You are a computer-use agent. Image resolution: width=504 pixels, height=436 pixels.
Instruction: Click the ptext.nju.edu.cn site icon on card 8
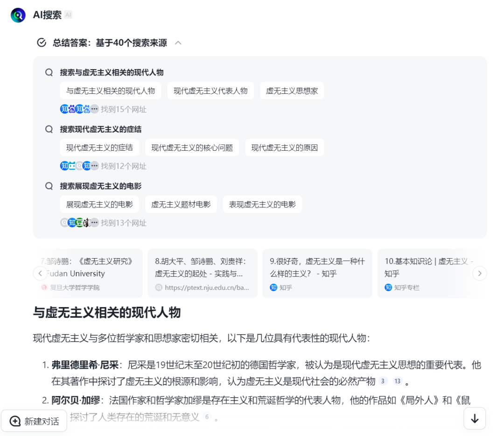(159, 288)
